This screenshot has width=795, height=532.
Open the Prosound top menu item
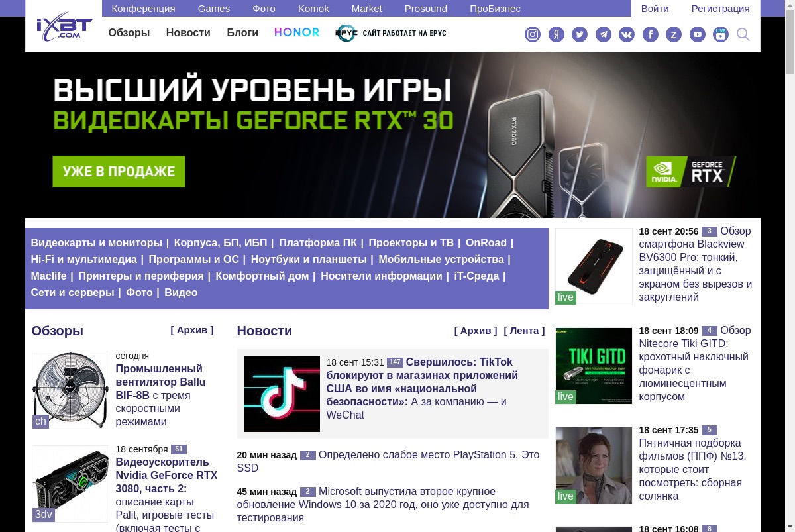[426, 9]
